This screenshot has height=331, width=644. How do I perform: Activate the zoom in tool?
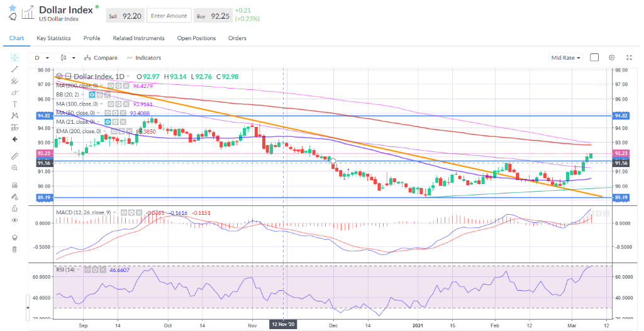15,168
